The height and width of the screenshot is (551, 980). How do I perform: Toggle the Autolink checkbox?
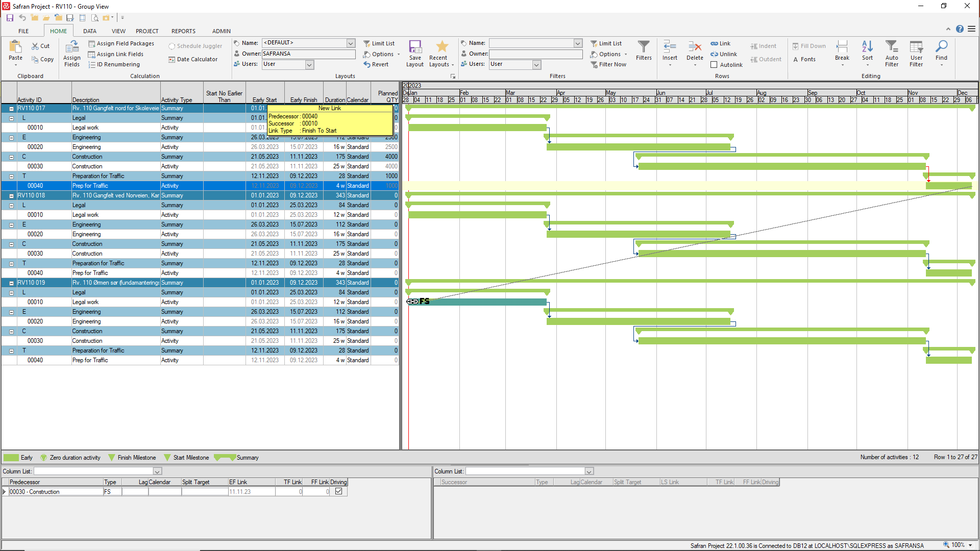pyautogui.click(x=714, y=65)
